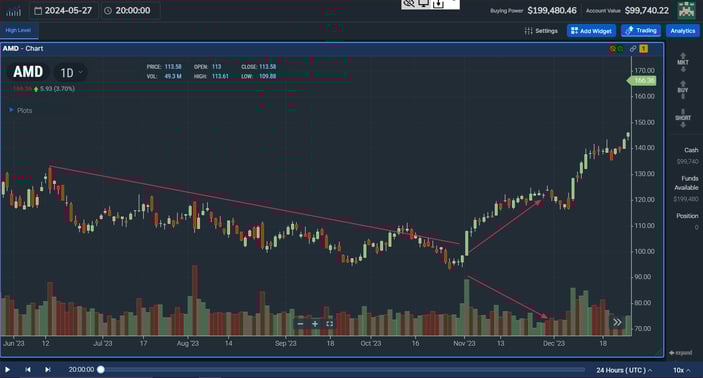
Task: Click the play button in playback bar
Action: 8,369
